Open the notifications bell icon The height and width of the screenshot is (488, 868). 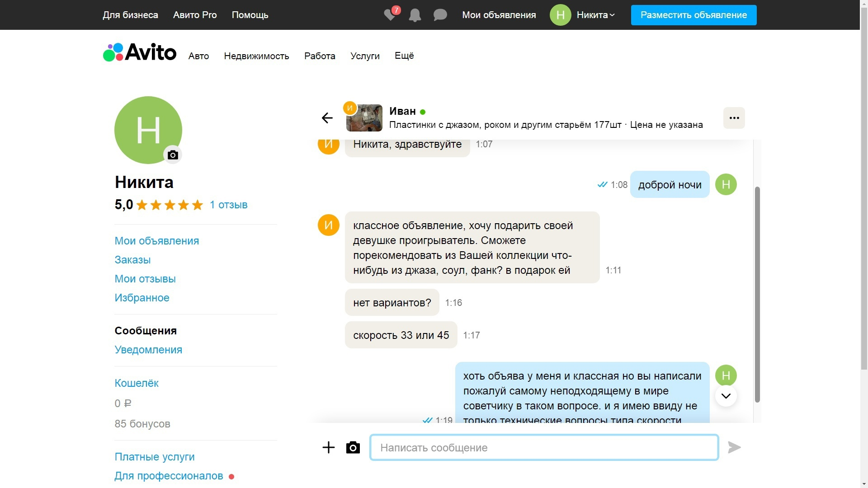(x=415, y=15)
